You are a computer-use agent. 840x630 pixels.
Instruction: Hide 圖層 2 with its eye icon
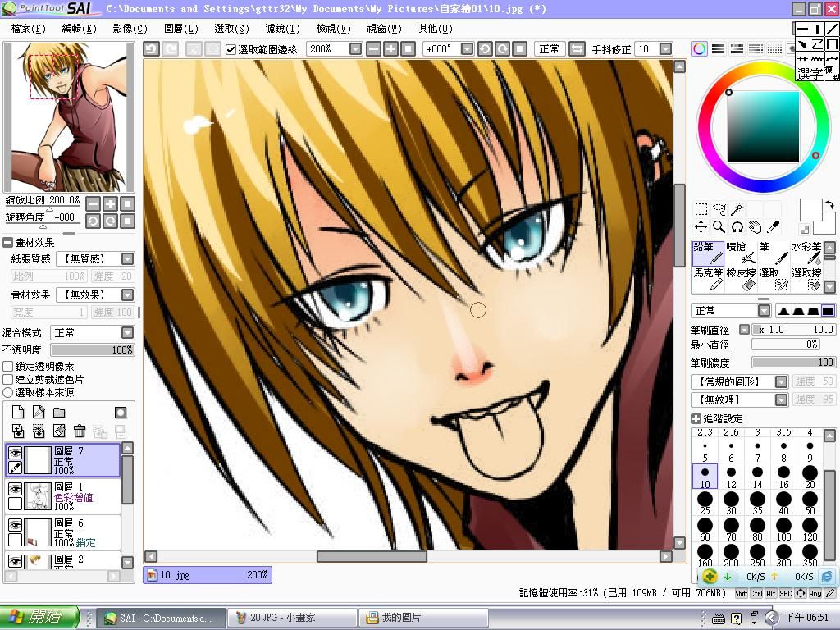coord(15,561)
